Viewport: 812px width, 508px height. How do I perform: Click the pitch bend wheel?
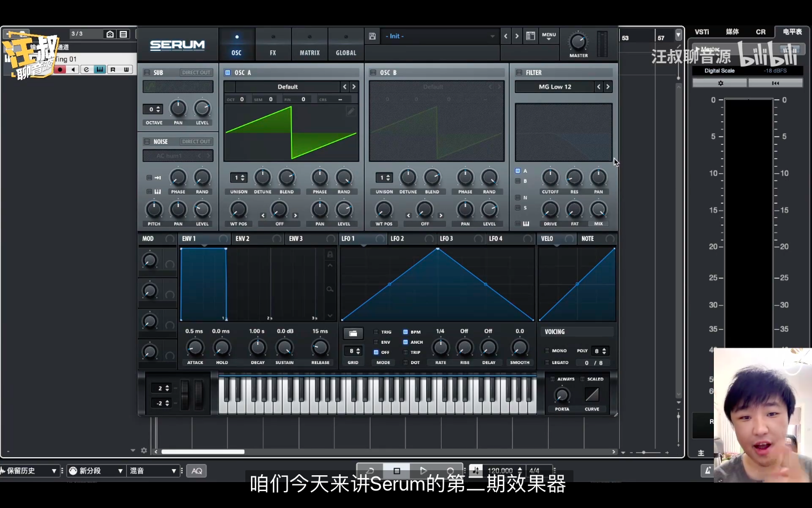pyautogui.click(x=184, y=394)
